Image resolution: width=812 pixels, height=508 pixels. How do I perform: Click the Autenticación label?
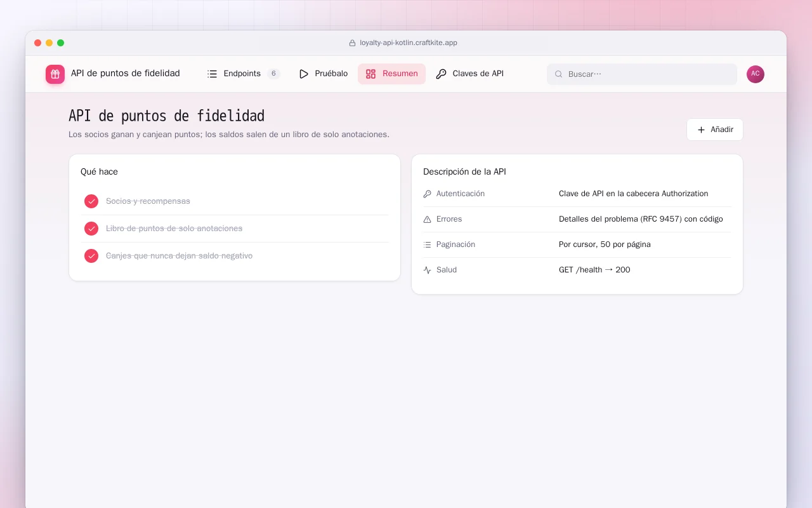click(x=461, y=194)
